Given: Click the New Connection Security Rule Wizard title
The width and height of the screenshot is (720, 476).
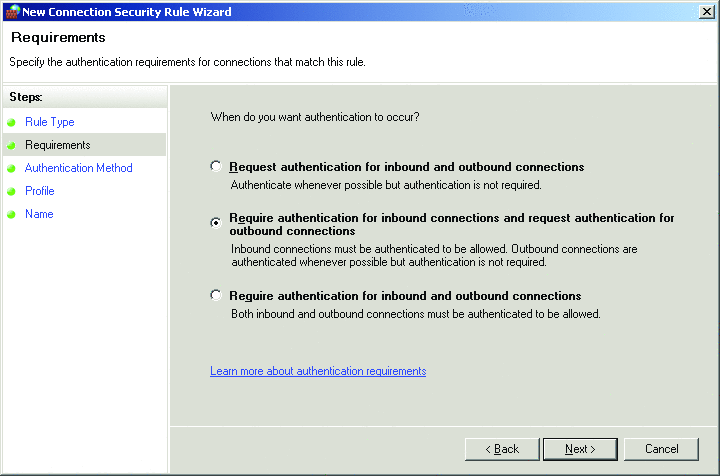Looking at the screenshot, I should pos(128,12).
